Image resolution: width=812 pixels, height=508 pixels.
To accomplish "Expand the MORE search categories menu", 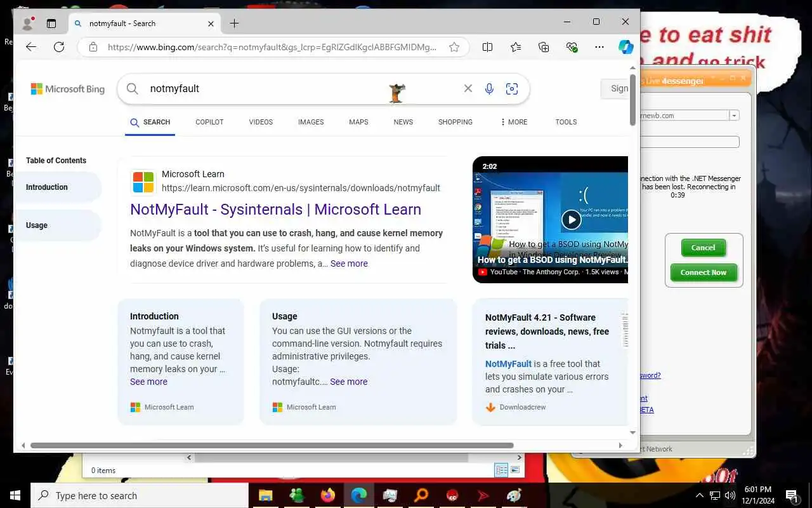I will (x=514, y=122).
